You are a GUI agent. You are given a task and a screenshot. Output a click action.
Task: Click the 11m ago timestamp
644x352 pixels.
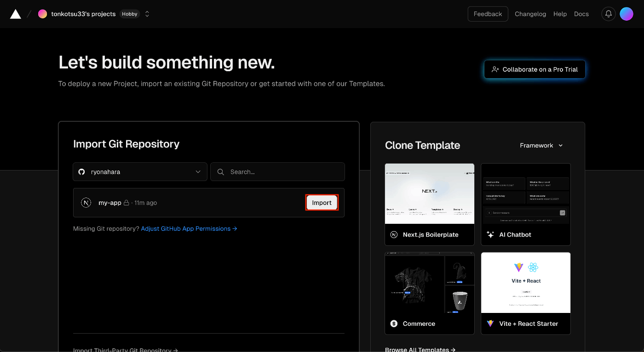145,203
